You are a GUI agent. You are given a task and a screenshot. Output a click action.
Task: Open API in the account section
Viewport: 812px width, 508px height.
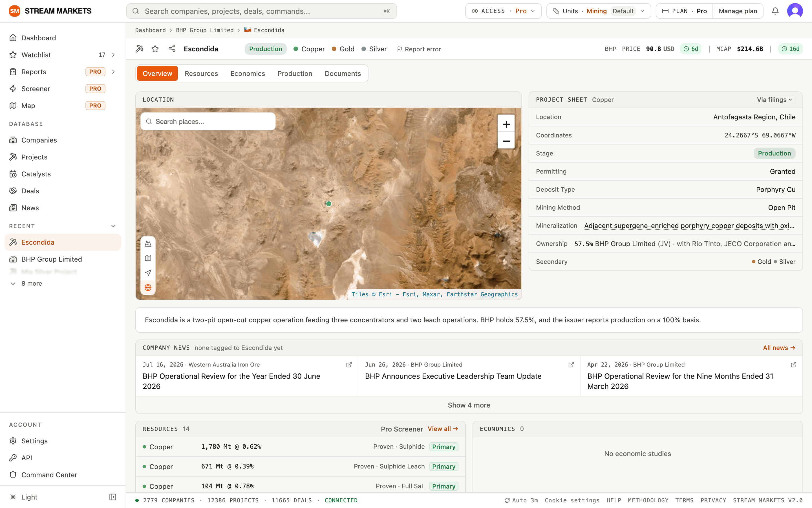pyautogui.click(x=63, y=457)
